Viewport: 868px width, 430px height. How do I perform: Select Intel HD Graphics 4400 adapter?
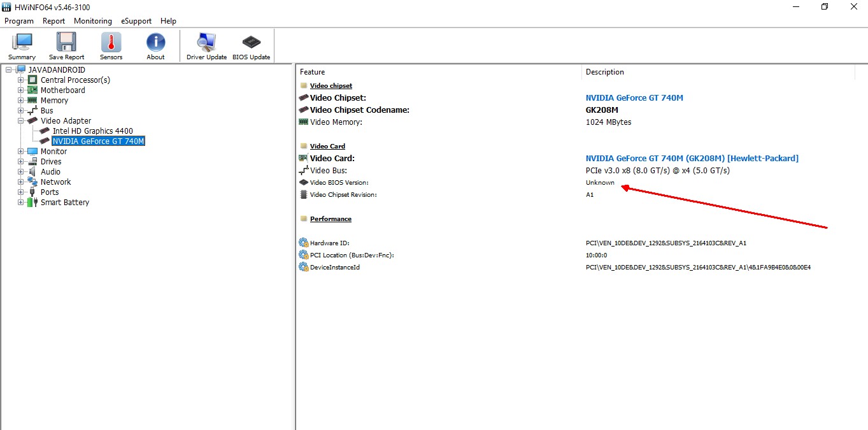click(x=92, y=131)
